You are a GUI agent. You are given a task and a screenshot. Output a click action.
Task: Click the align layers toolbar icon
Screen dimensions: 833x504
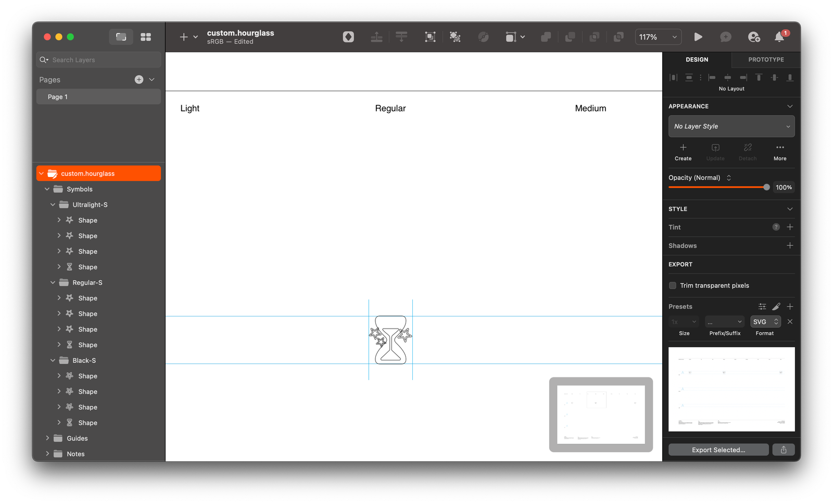(x=376, y=37)
